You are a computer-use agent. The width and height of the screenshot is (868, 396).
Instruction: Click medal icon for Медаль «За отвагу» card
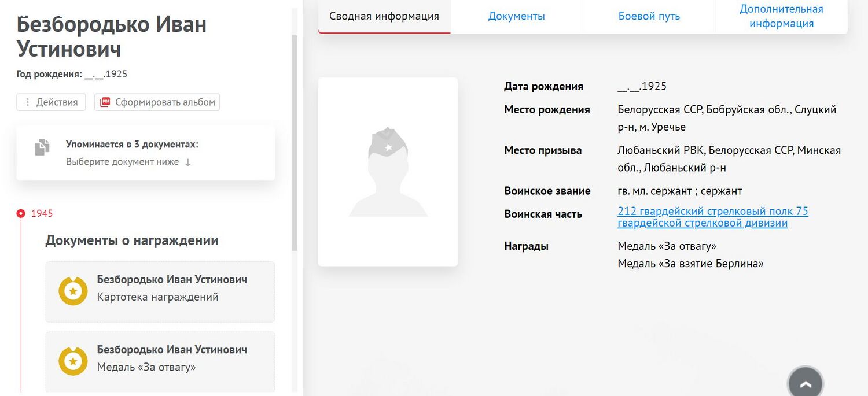(x=73, y=361)
